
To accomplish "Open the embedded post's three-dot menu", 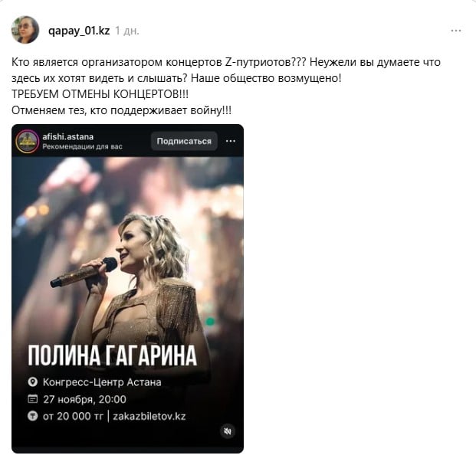I will [x=231, y=141].
